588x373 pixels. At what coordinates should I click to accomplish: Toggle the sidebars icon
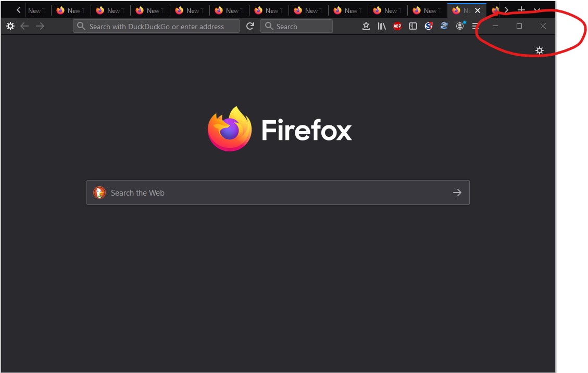point(413,26)
